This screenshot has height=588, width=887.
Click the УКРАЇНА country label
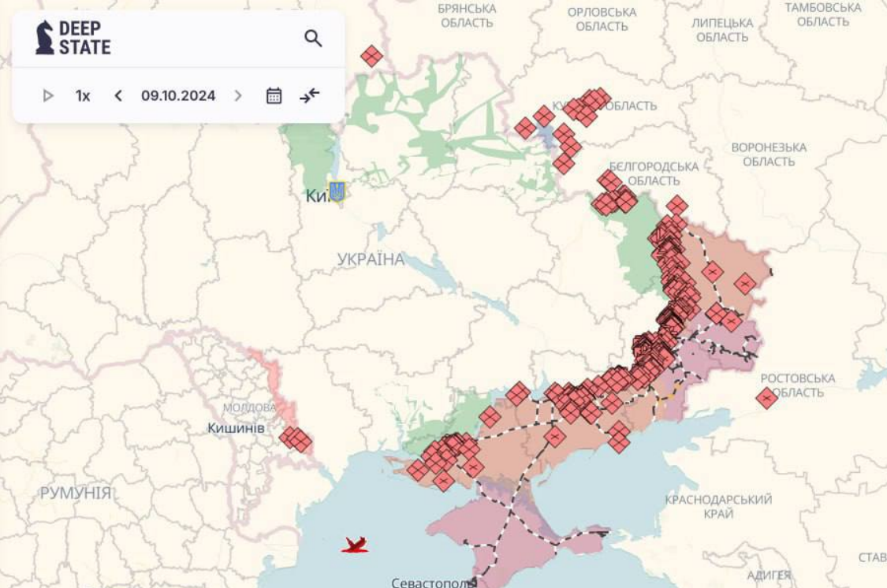[371, 259]
